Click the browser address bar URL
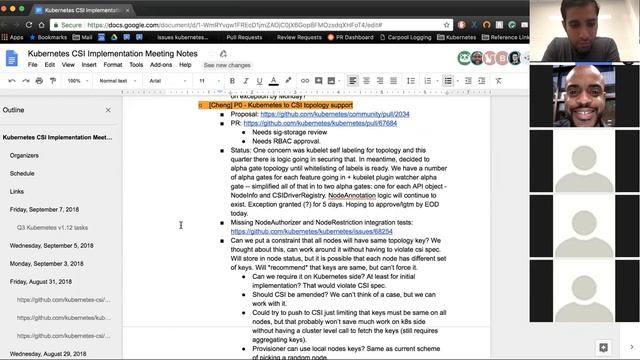Image resolution: width=640 pixels, height=360 pixels. pos(235,25)
